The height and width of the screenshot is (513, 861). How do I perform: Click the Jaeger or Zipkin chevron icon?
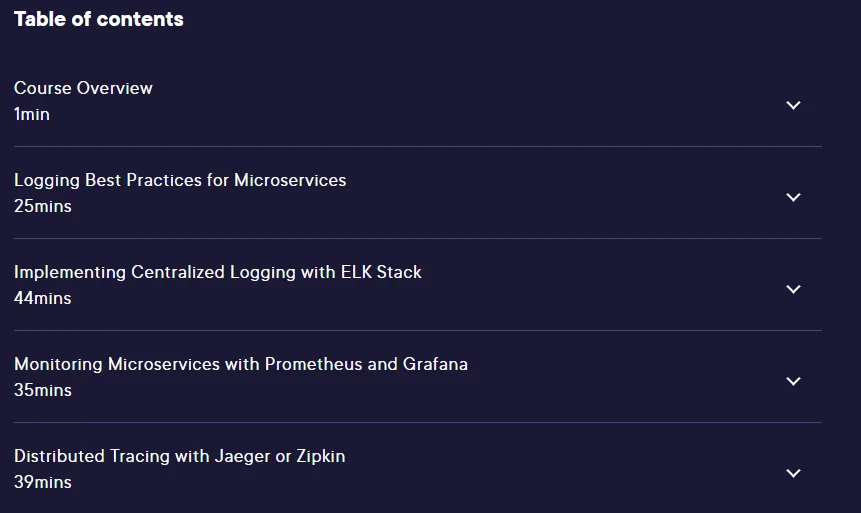point(793,473)
